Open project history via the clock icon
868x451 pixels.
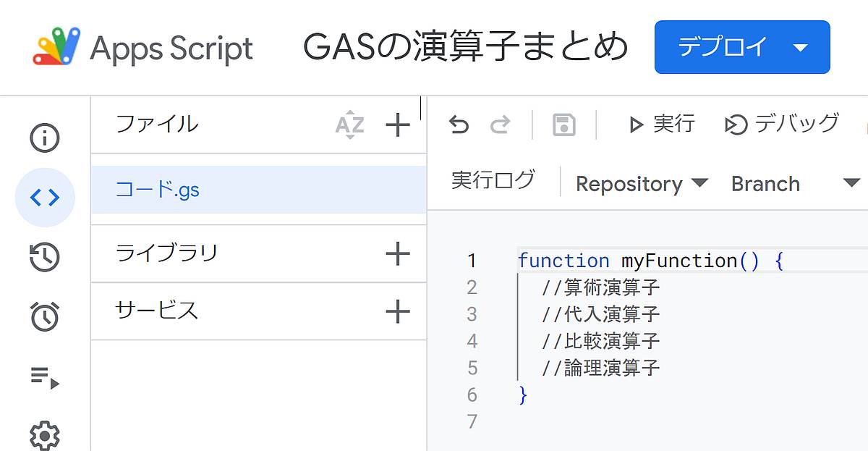click(x=45, y=256)
